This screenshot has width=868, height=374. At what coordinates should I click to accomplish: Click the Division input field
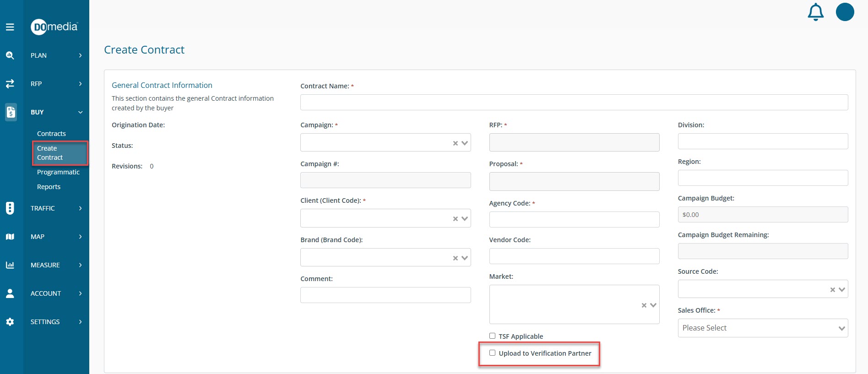(763, 141)
